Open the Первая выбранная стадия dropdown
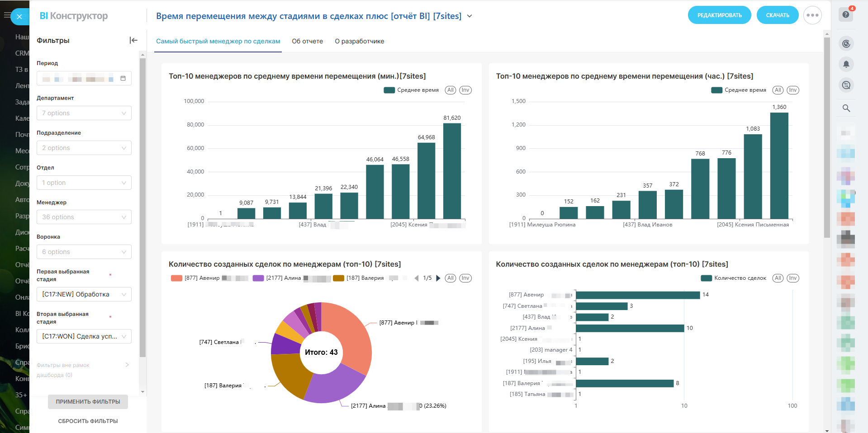This screenshot has height=433, width=868. 84,294
